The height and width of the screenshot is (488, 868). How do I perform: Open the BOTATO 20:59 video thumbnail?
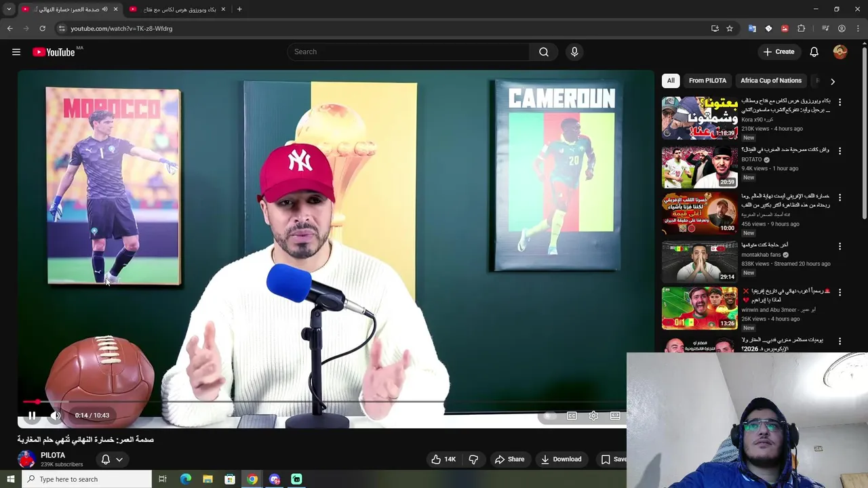[x=699, y=167]
